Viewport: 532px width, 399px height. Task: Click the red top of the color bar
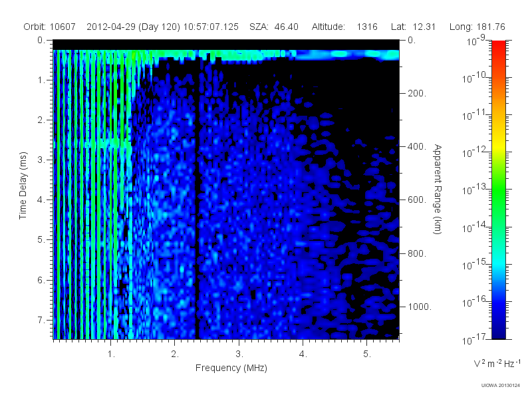[499, 46]
